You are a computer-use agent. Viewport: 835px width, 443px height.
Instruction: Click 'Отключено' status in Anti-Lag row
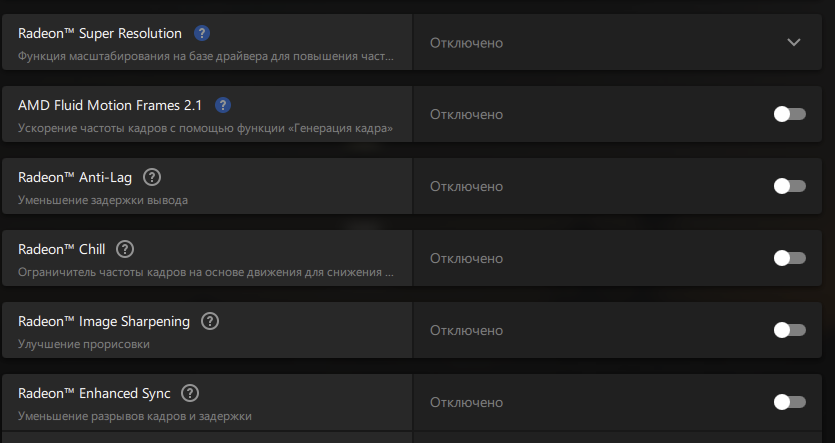466,186
